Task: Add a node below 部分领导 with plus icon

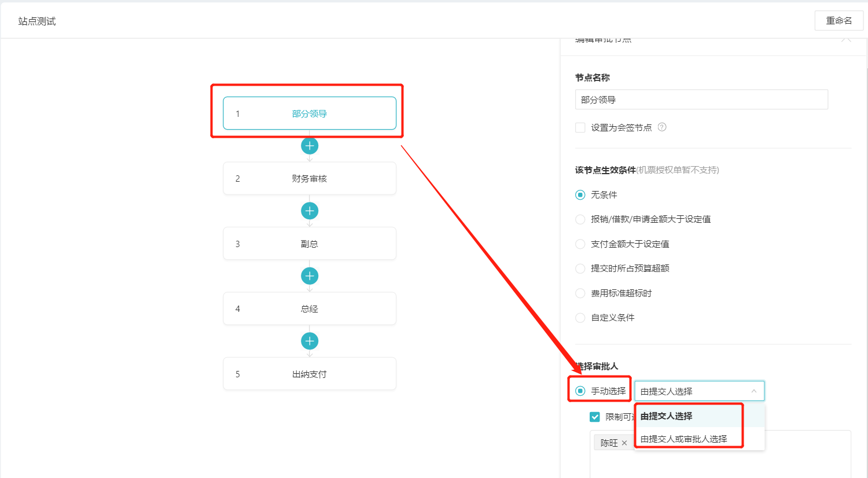Action: [310, 146]
